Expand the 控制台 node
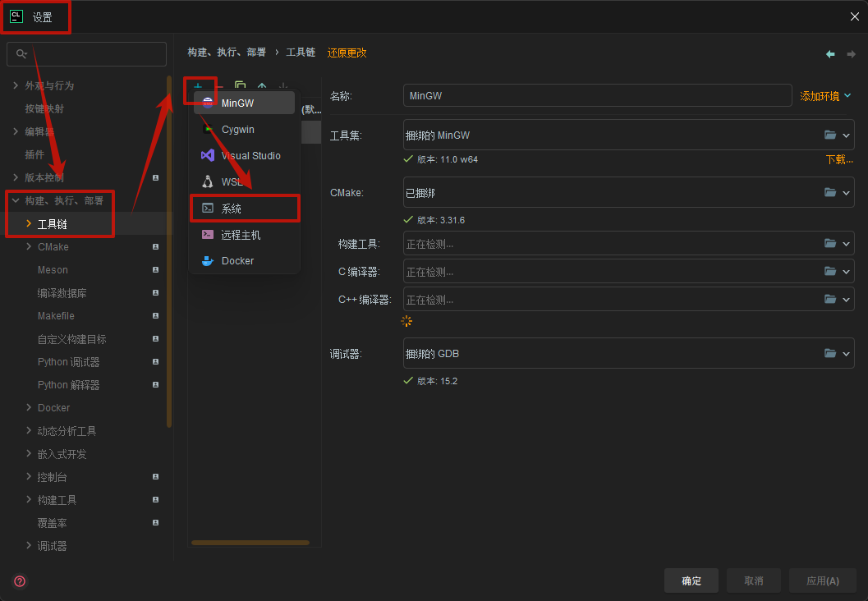Image resolution: width=868 pixels, height=601 pixels. (x=29, y=476)
